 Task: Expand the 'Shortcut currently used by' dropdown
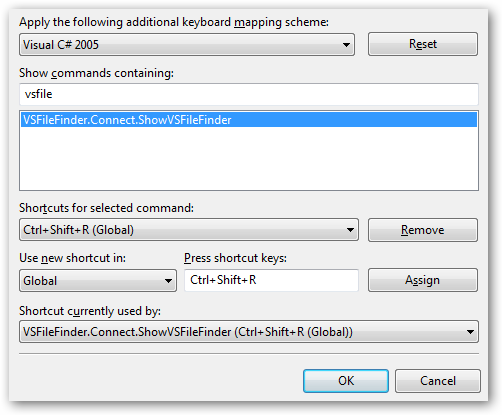coord(249,332)
